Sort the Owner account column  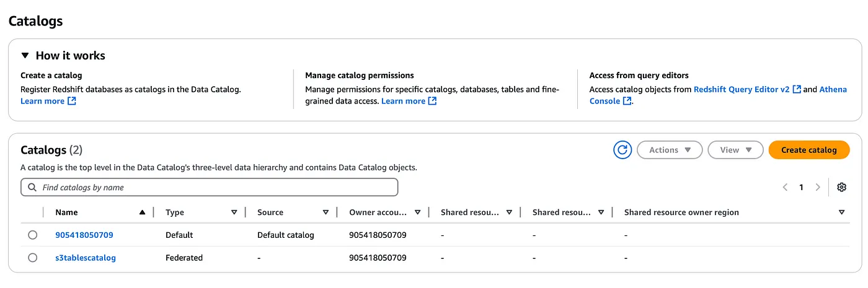(x=417, y=212)
